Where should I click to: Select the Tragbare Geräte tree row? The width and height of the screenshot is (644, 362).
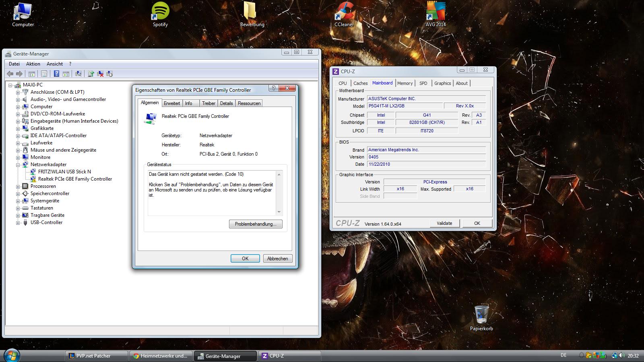47,215
